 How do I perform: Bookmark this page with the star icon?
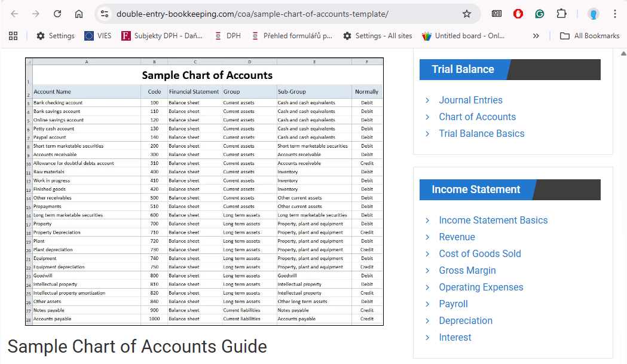click(x=467, y=14)
